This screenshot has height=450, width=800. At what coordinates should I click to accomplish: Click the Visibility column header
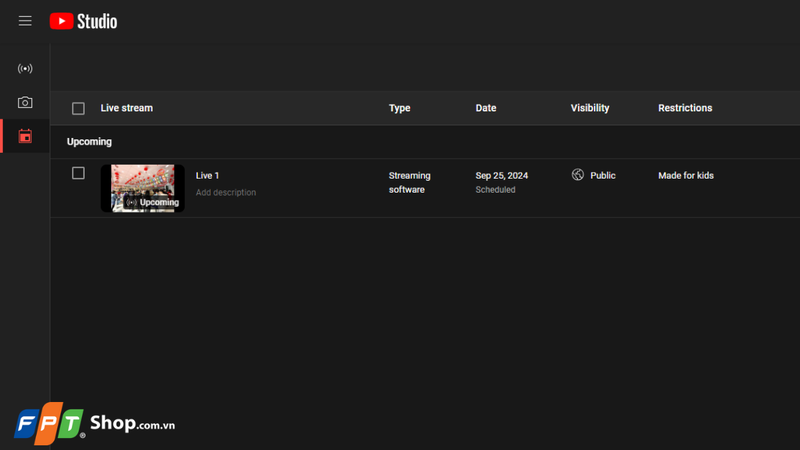click(x=590, y=108)
